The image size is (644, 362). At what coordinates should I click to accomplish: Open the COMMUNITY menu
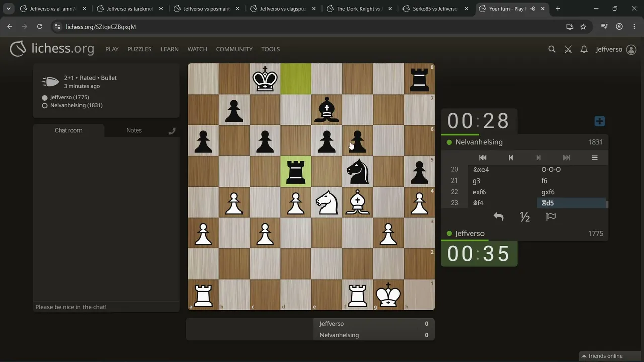pyautogui.click(x=234, y=49)
